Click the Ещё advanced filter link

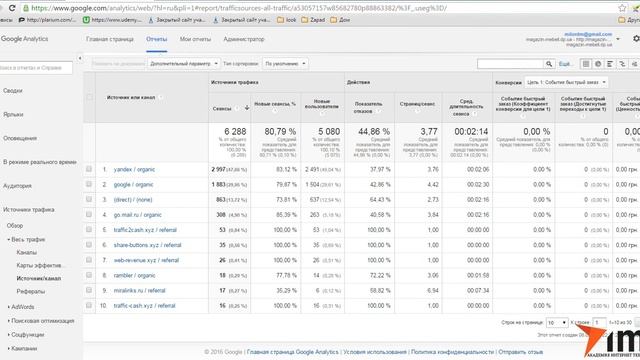point(565,64)
